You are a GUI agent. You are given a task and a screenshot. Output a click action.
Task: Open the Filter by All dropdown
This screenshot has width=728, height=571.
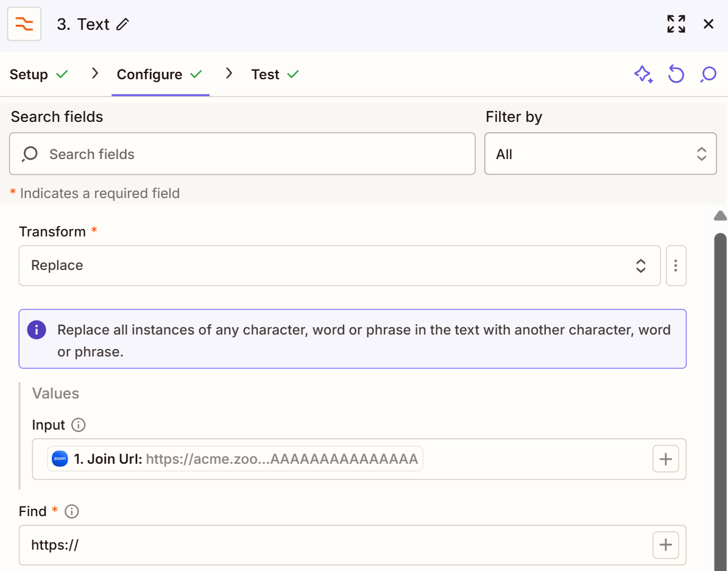[600, 154]
